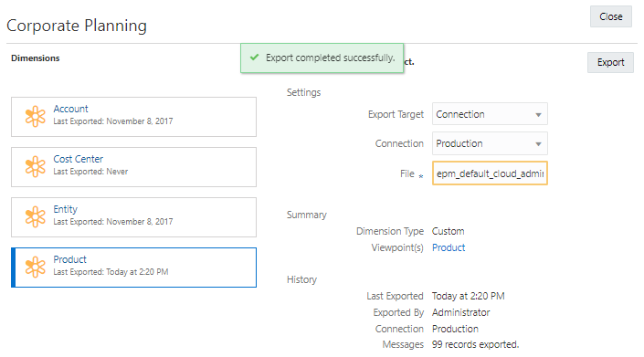Click the 'Settings' section heading
The height and width of the screenshot is (357, 644).
[303, 93]
